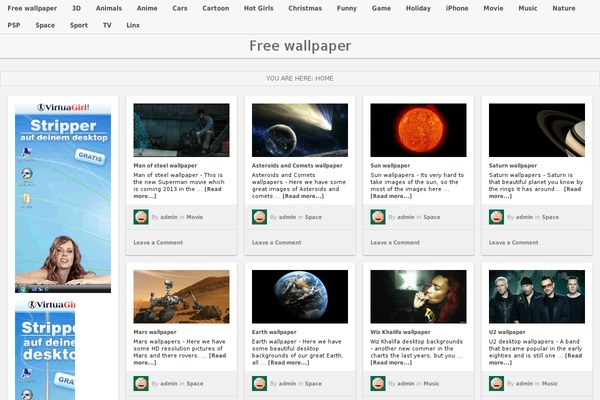Open Movie category link on Man of steel card
Viewport: 600px width, 400px height.
pos(194,217)
